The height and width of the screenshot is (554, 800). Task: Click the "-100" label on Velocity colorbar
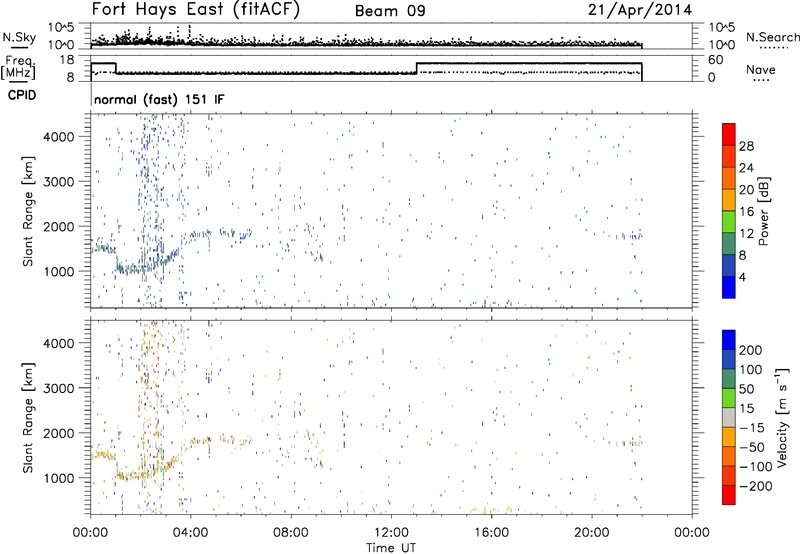pos(756,467)
